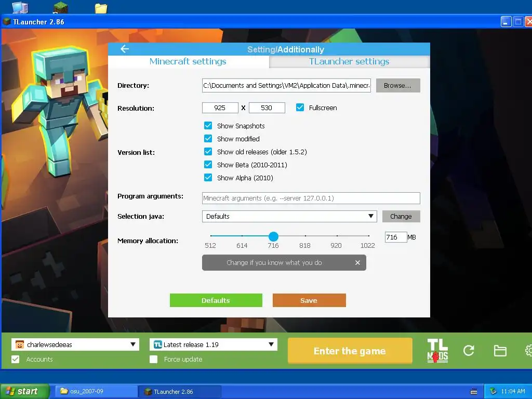Go back using the arrow in settings header

(125, 49)
